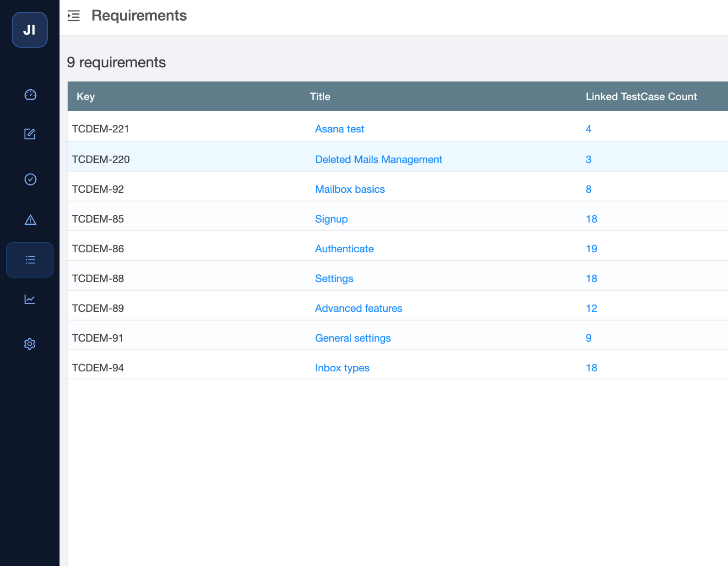Open the checkmark circle execution icon

30,180
